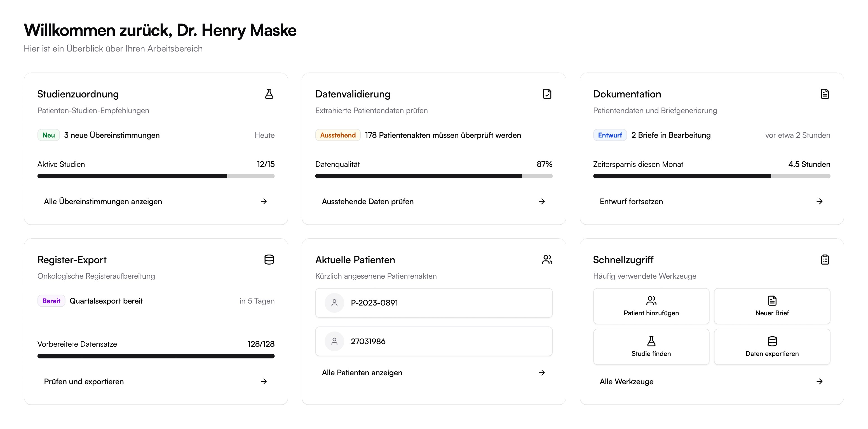The height and width of the screenshot is (429, 868).
Task: Click avatar icon beside patient 27031986
Action: [334, 341]
